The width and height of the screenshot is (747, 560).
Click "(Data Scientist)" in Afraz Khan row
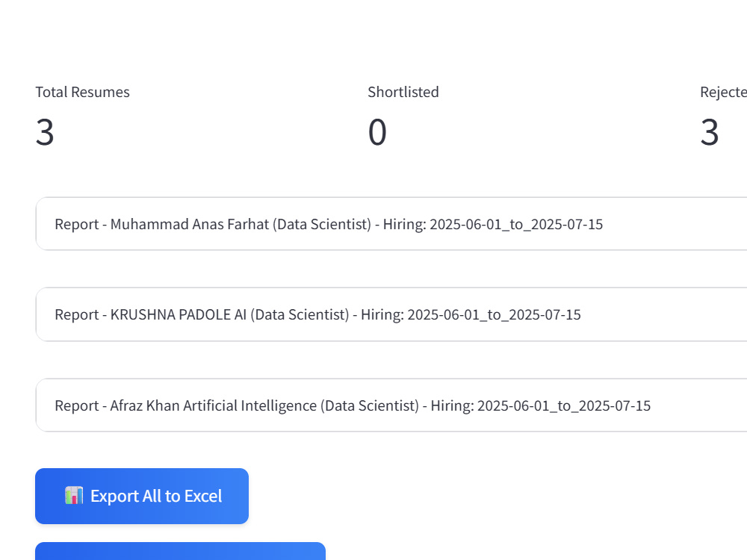pos(369,405)
